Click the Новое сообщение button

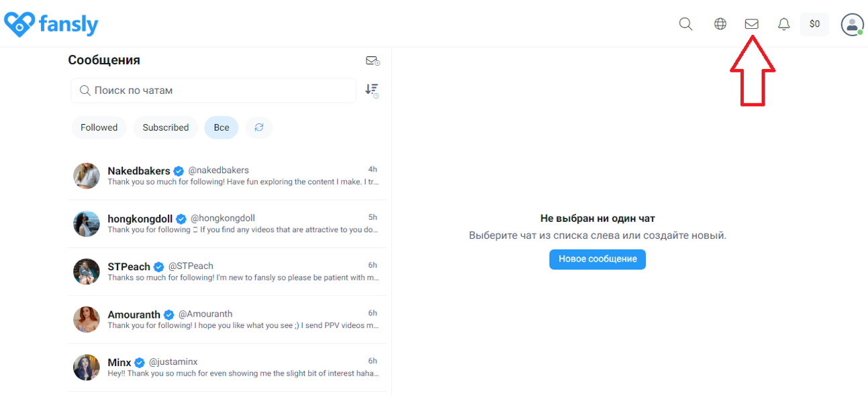pyautogui.click(x=597, y=259)
